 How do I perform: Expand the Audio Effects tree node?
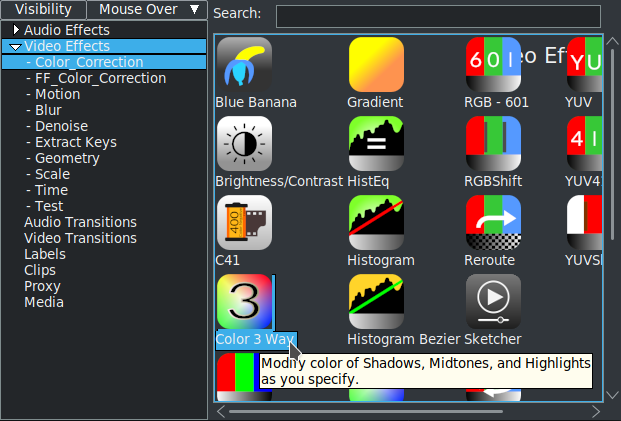[x=16, y=30]
